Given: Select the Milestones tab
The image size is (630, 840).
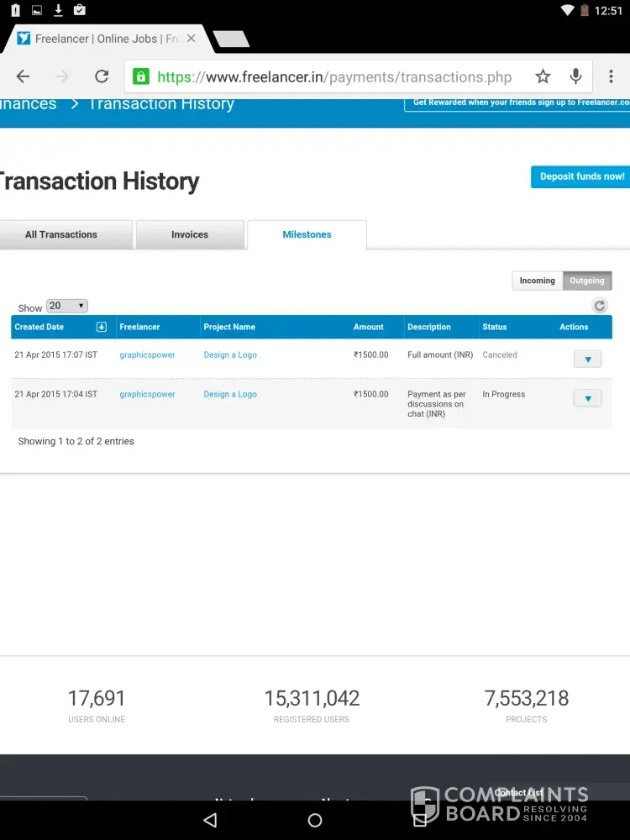Looking at the screenshot, I should [x=307, y=234].
